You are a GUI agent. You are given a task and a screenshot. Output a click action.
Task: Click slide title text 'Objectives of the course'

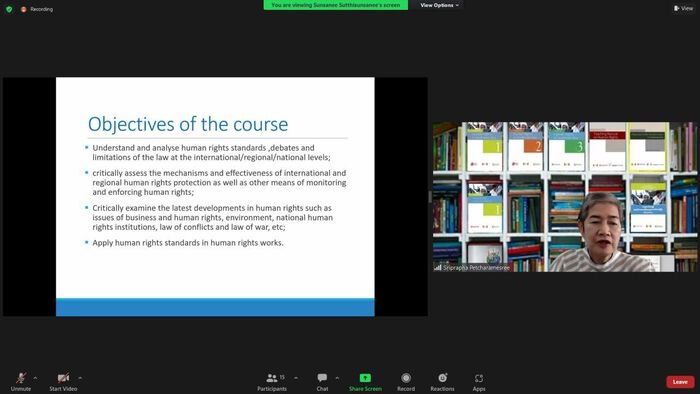[x=188, y=124]
